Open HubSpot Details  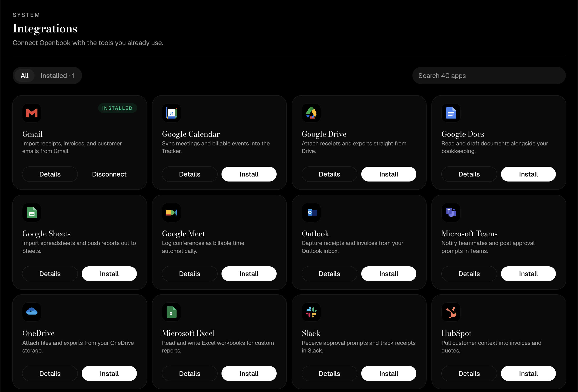click(x=469, y=374)
